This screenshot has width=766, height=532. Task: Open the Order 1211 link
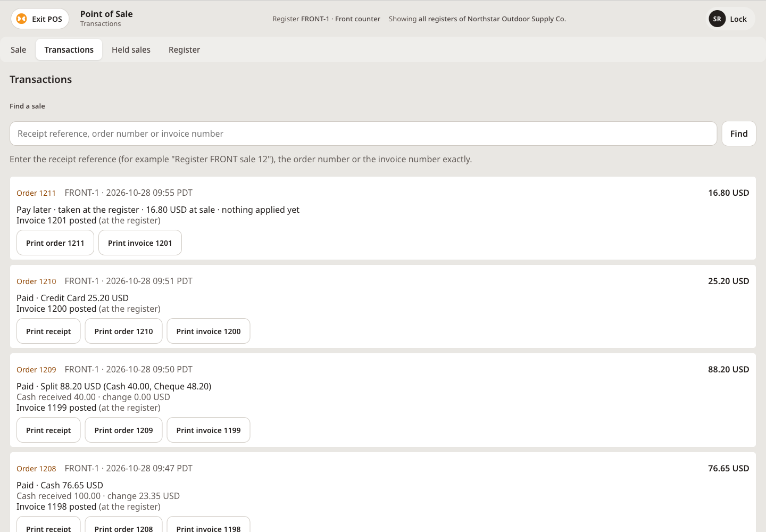point(36,193)
